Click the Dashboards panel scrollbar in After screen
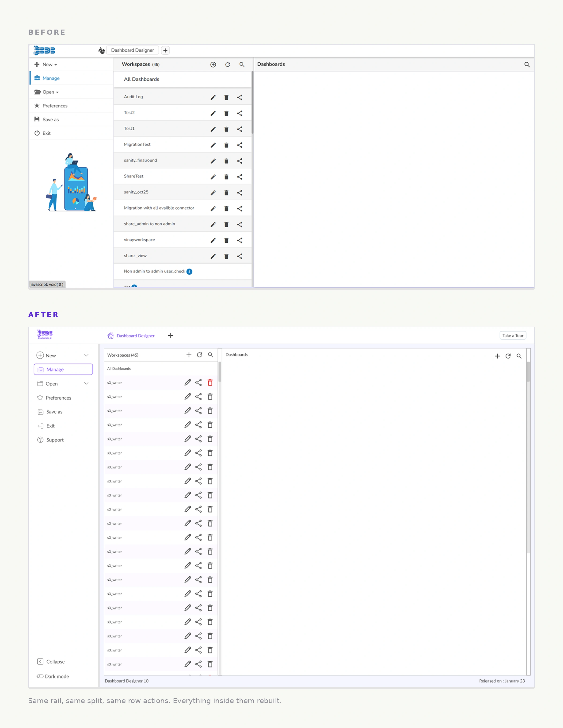The width and height of the screenshot is (563, 728). (x=528, y=372)
